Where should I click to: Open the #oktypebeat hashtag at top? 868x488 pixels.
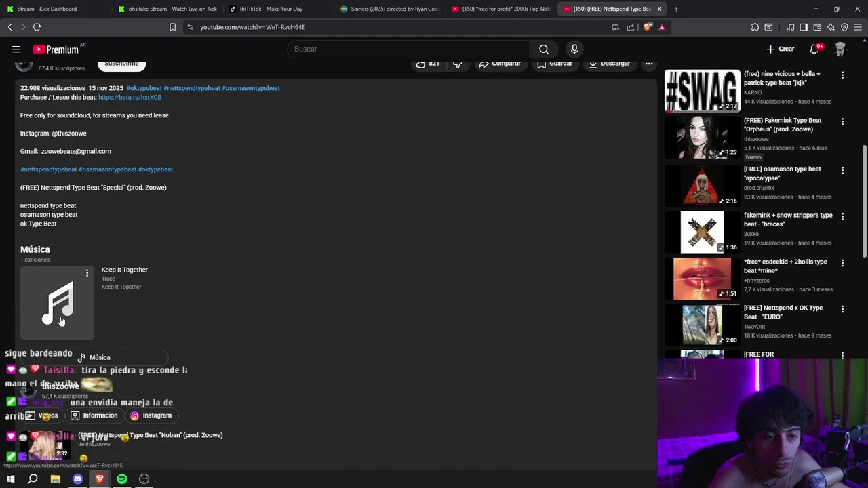(144, 88)
